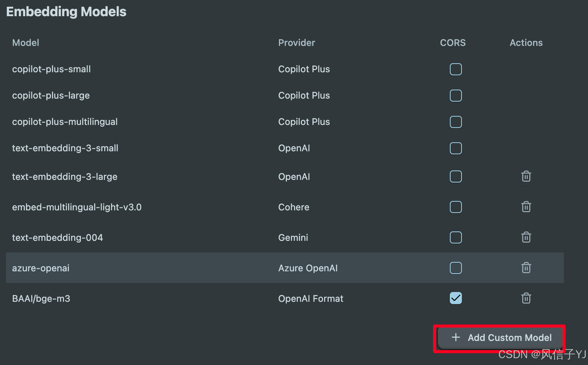Uncheck CORS for BAAI/bge-m3
Viewport: 588px width, 365px height.
pyautogui.click(x=455, y=298)
